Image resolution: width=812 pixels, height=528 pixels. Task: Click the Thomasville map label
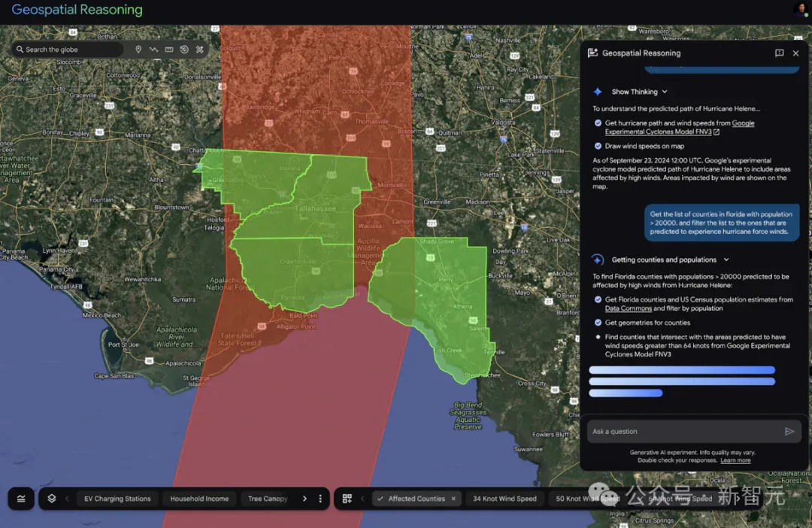(x=371, y=121)
